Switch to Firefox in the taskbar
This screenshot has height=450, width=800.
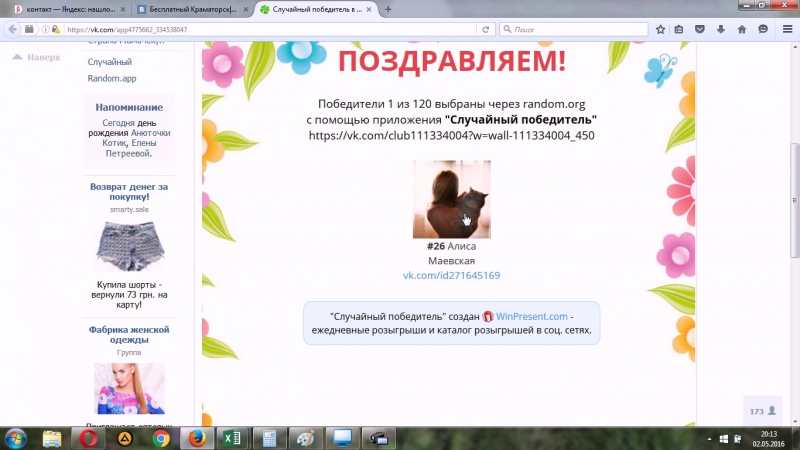(197, 438)
